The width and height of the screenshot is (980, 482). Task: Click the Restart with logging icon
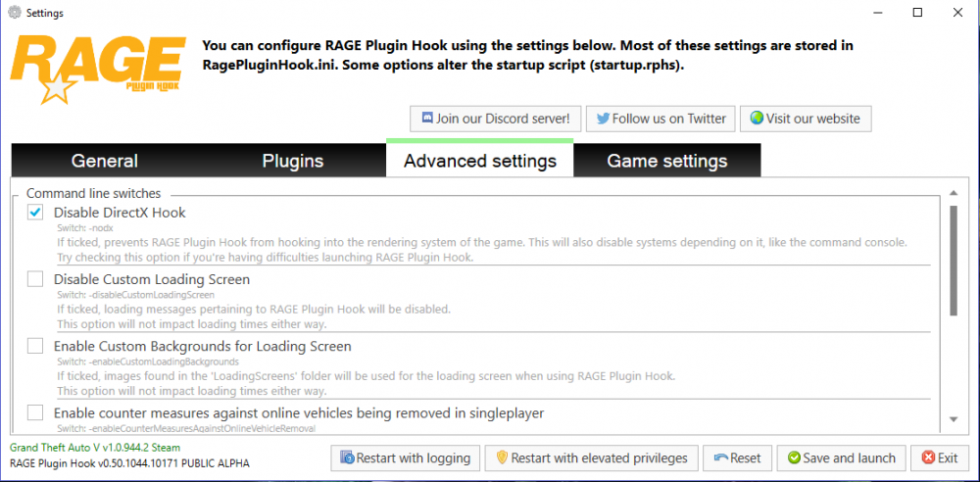346,458
